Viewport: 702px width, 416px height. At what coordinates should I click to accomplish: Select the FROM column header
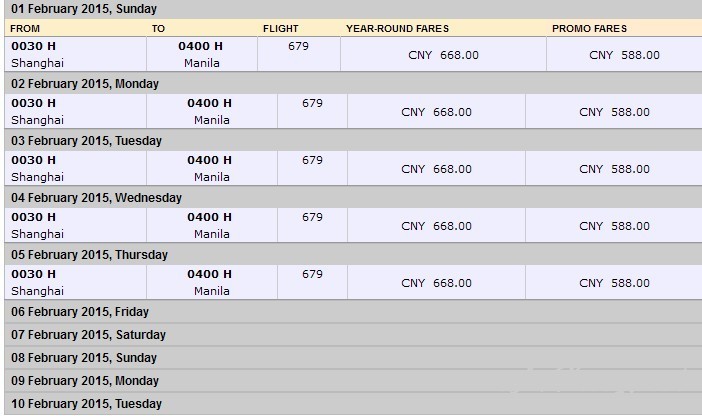(x=25, y=29)
